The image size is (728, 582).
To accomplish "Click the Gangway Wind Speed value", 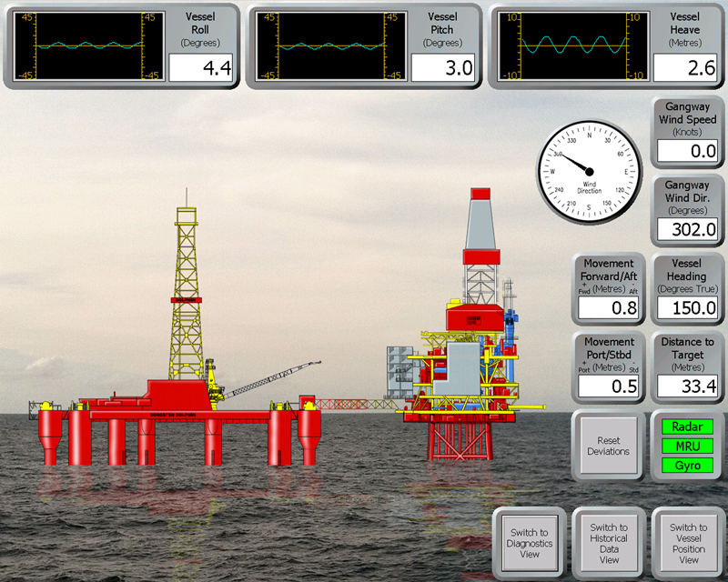I will pyautogui.click(x=687, y=151).
